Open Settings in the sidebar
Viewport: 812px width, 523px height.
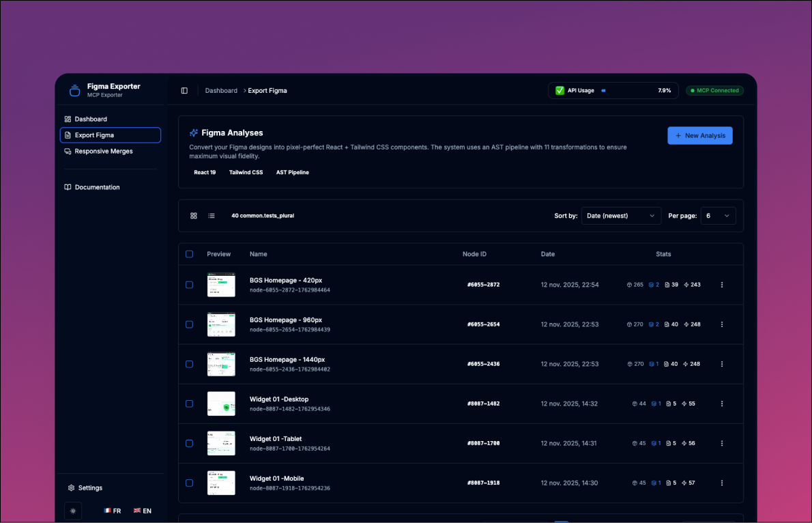click(111, 487)
